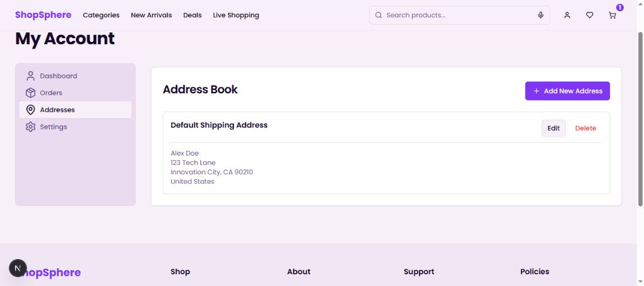This screenshot has width=644, height=286.
Task: Edit the Default Shipping Address
Action: [x=553, y=128]
